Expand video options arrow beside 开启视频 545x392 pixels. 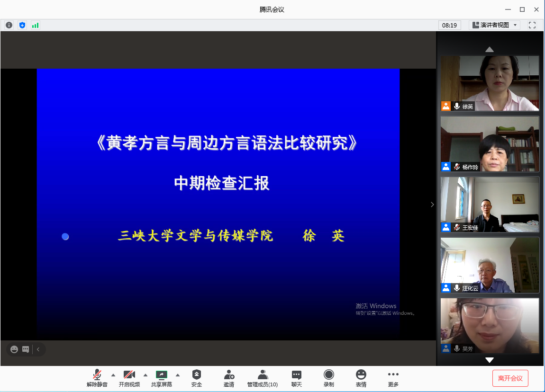pos(145,374)
